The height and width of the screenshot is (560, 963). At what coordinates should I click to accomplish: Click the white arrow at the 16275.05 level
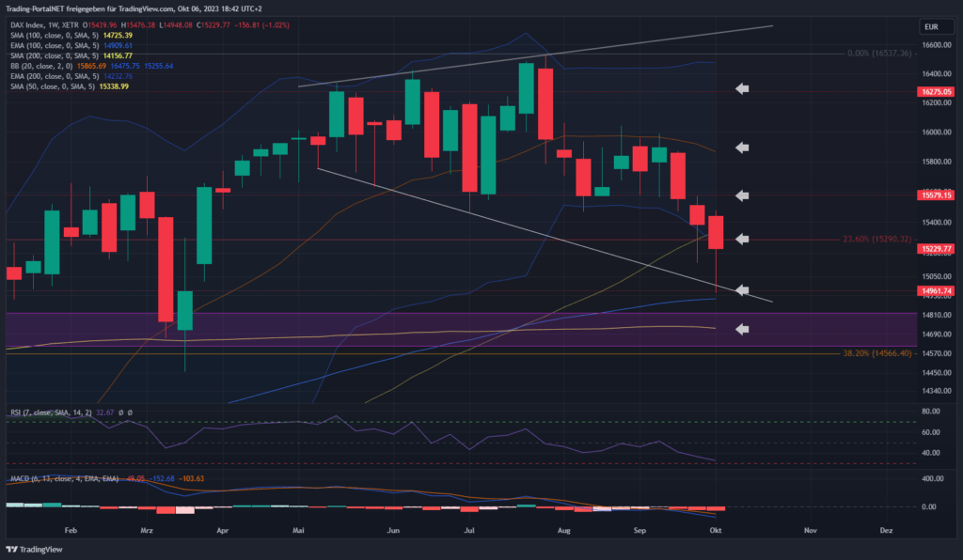742,88
